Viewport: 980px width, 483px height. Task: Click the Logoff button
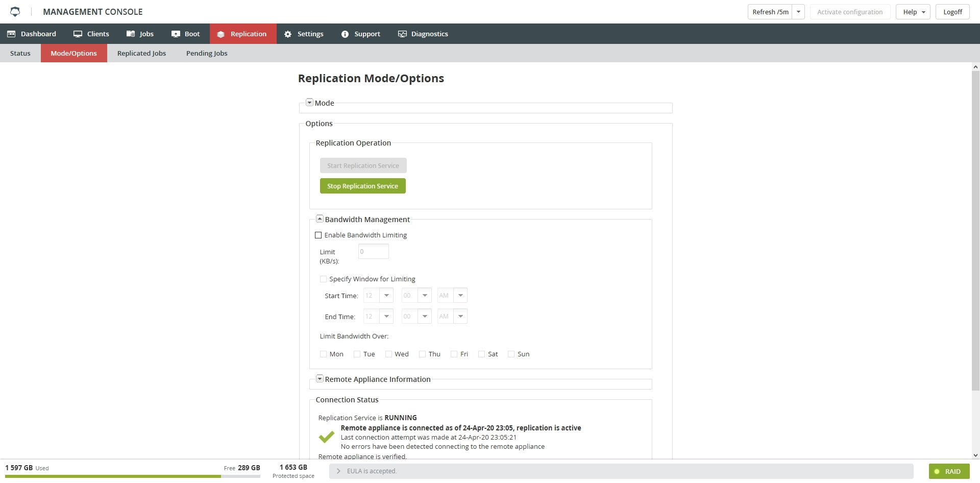pos(952,12)
